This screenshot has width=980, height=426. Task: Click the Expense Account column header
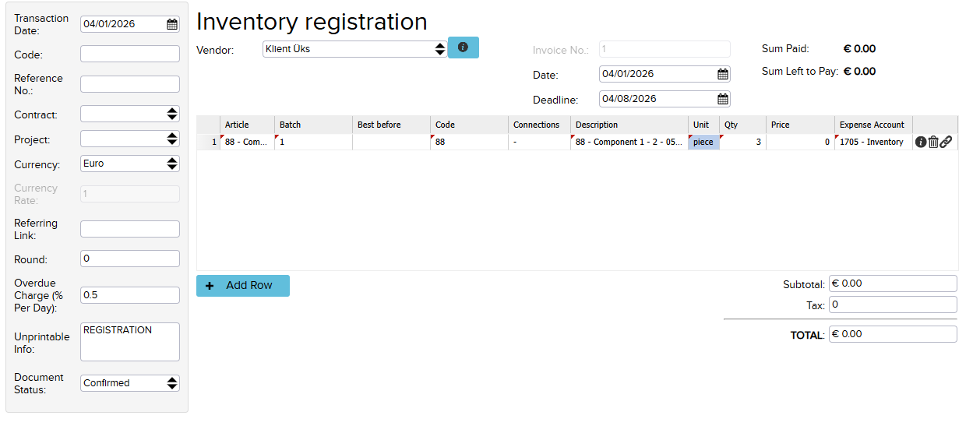872,125
